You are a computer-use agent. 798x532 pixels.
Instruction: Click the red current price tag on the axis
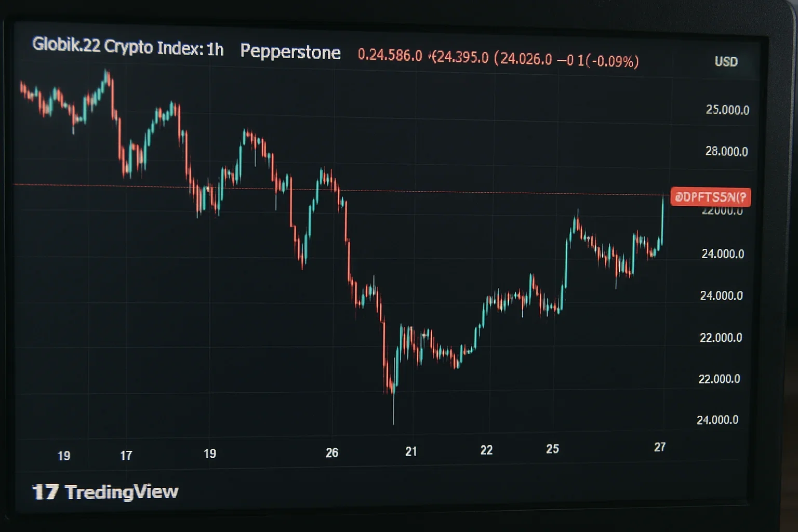click(x=710, y=197)
